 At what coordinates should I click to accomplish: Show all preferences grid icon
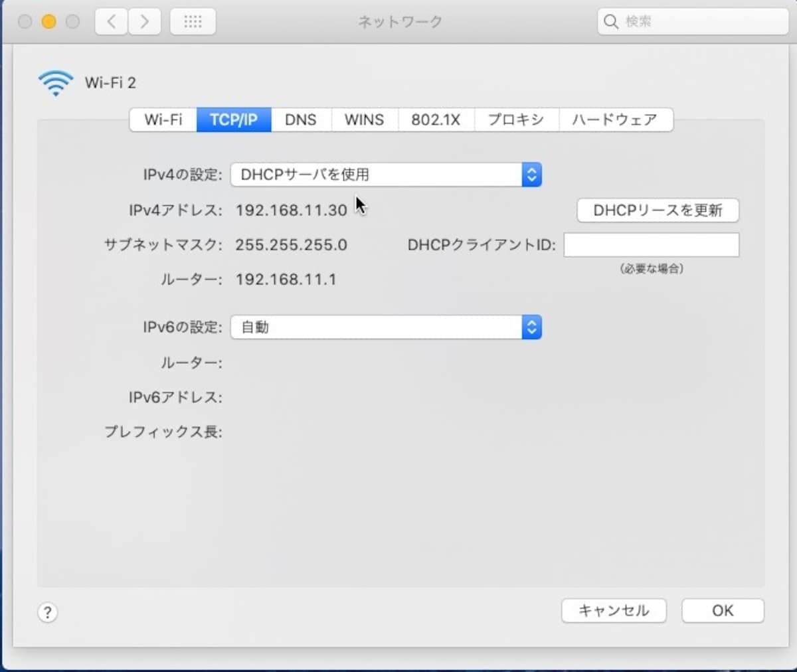pyautogui.click(x=193, y=22)
